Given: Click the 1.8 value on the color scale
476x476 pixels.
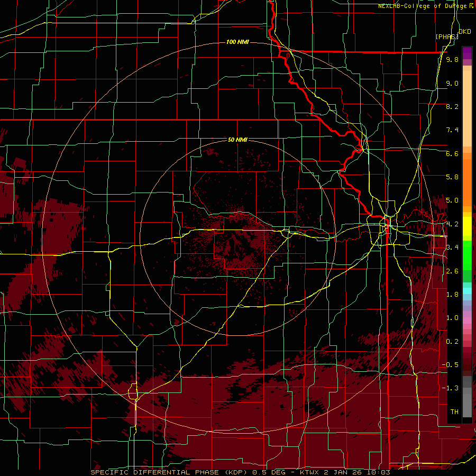Looking at the screenshot, I should pos(452,295).
